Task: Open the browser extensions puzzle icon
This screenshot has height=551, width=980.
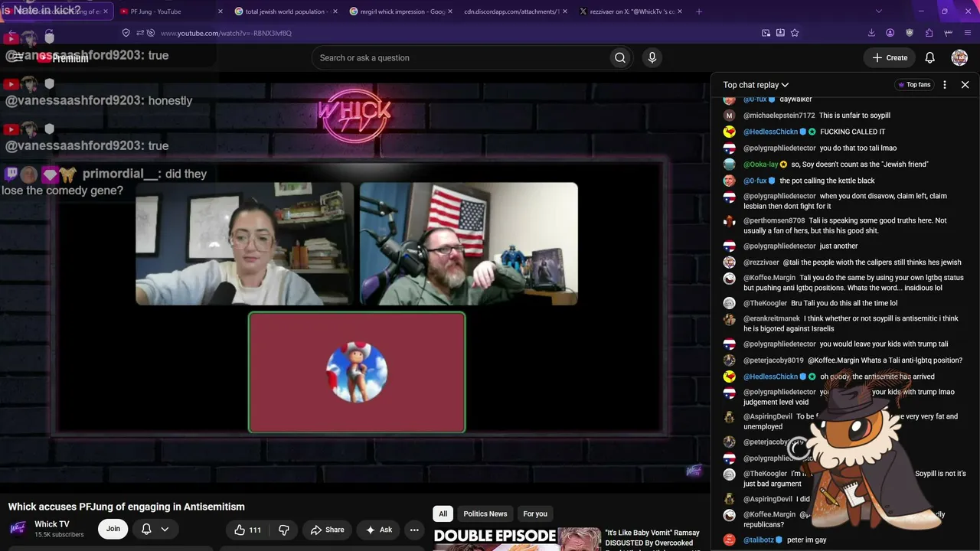Action: 929,33
